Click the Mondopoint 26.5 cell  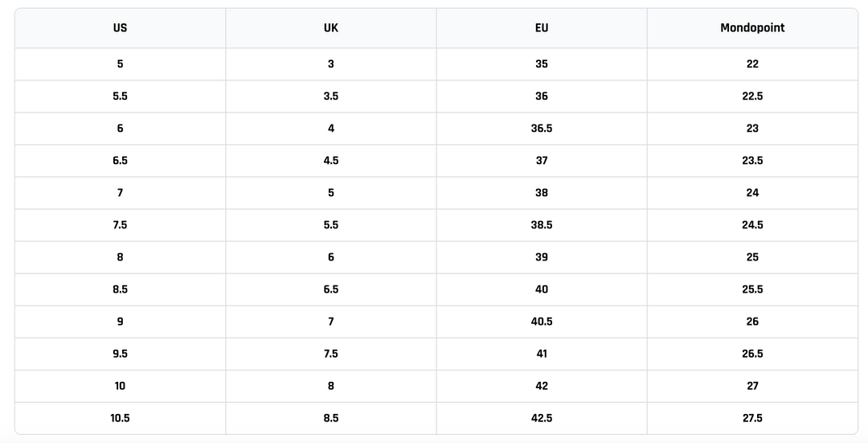click(752, 354)
